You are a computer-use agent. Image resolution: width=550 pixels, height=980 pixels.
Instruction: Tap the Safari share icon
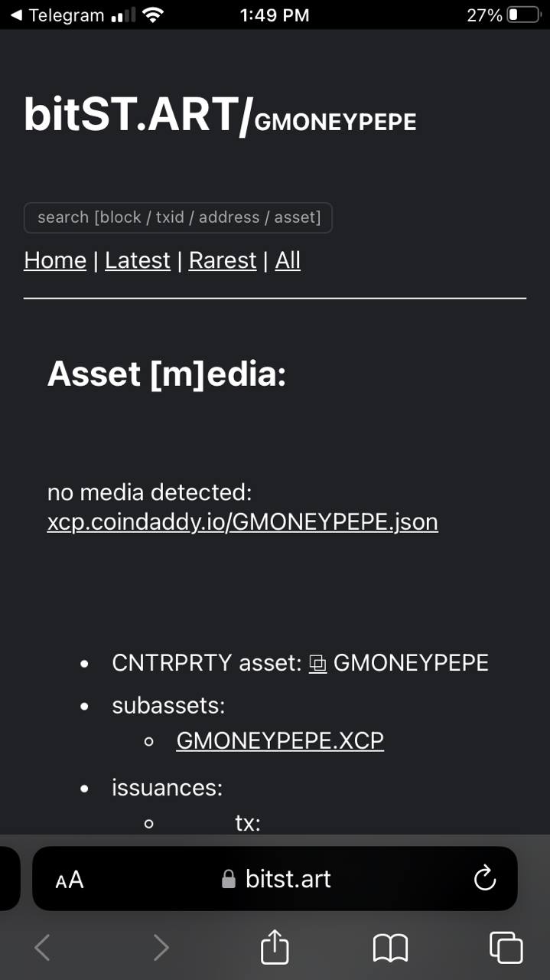click(x=275, y=946)
